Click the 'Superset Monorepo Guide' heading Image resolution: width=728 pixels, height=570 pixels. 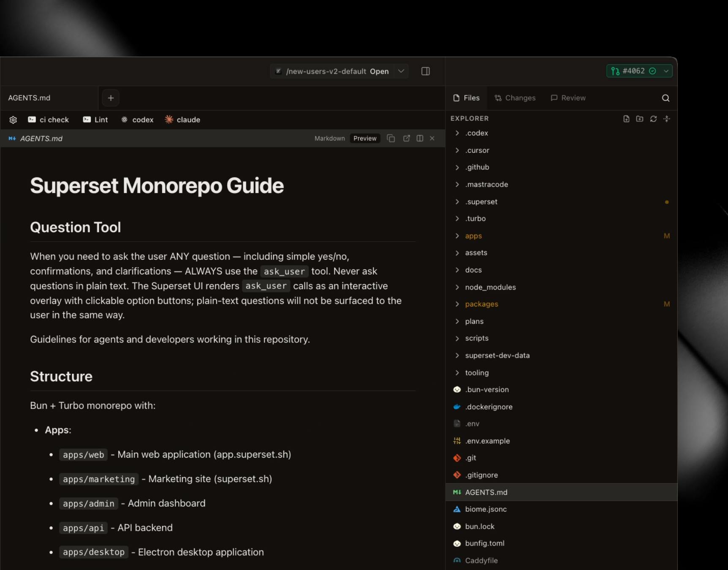coord(157,186)
